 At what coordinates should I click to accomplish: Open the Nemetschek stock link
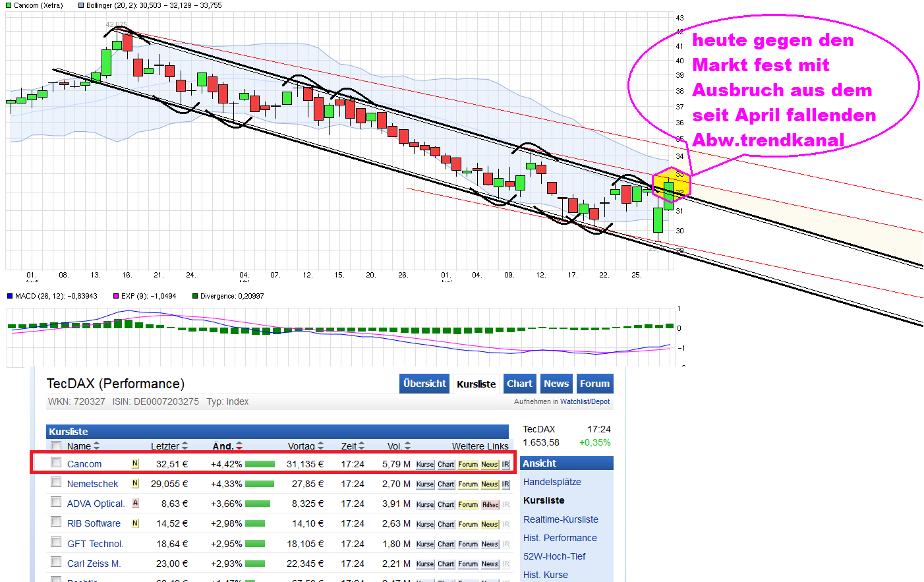93,484
